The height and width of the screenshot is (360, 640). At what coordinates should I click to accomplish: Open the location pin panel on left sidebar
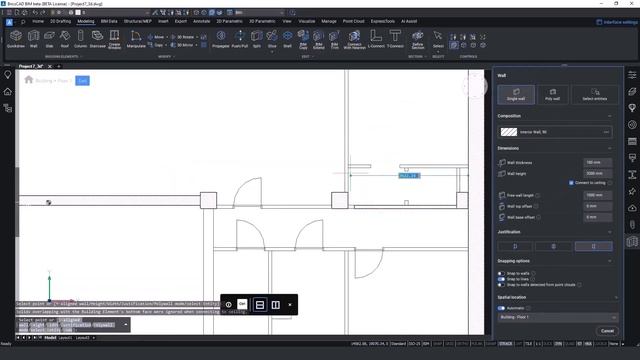pos(7,75)
